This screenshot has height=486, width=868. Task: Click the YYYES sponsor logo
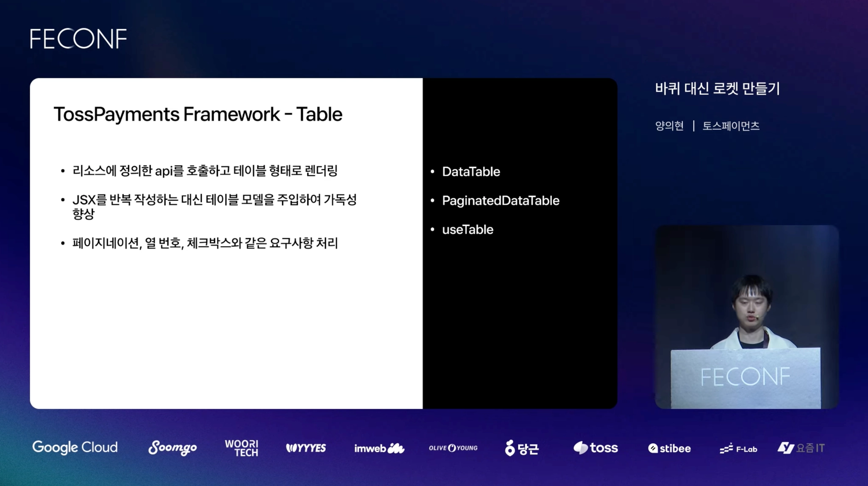click(x=306, y=448)
